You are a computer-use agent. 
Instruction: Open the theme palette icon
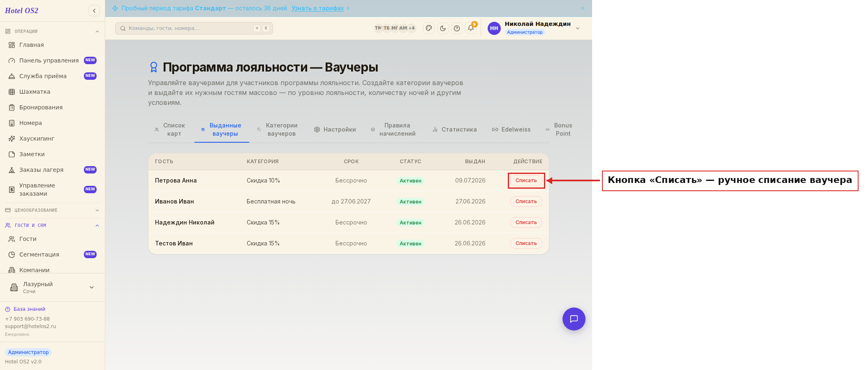(x=429, y=28)
